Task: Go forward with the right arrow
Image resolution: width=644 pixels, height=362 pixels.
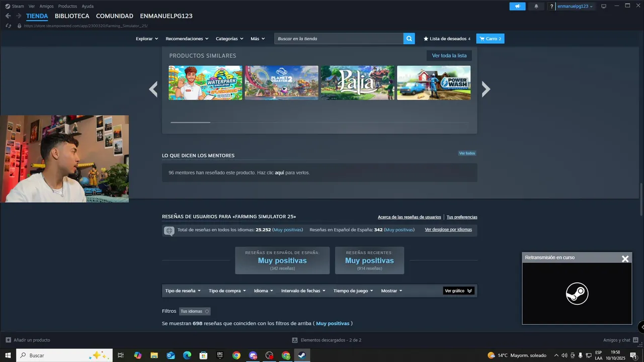Action: pyautogui.click(x=19, y=16)
